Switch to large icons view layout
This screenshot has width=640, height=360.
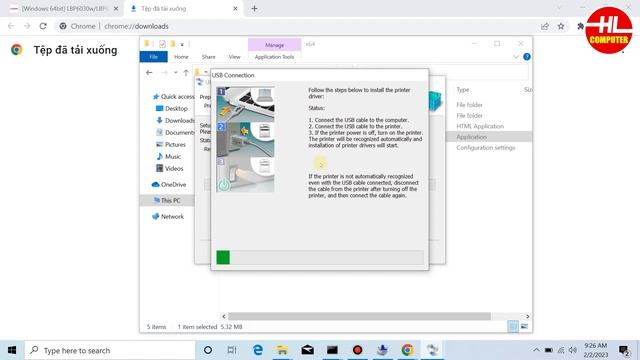tap(524, 326)
